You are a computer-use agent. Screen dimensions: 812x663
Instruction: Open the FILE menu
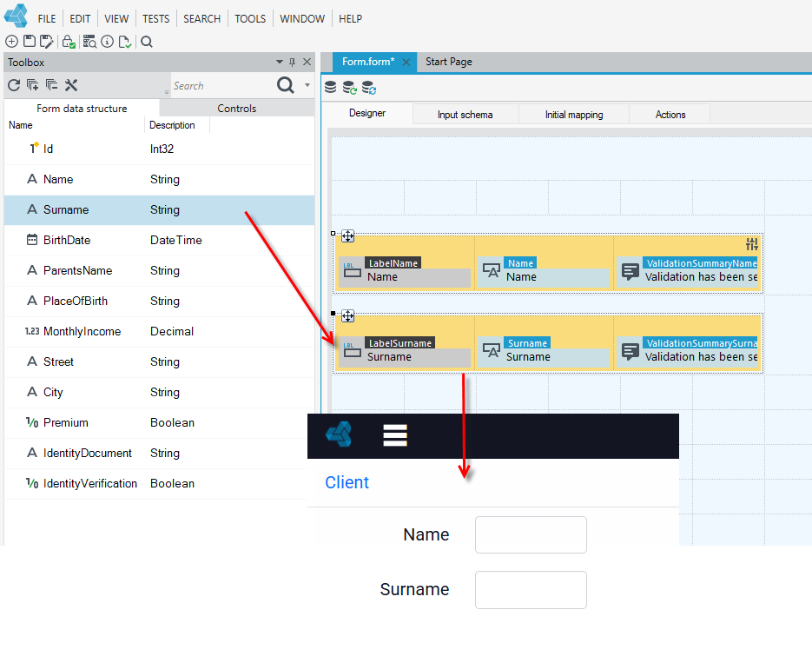(x=47, y=18)
